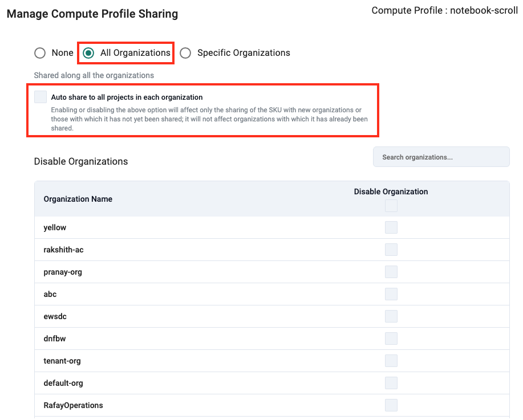Disable the yellow organization
Screen dimensions: 523x420
(x=391, y=227)
